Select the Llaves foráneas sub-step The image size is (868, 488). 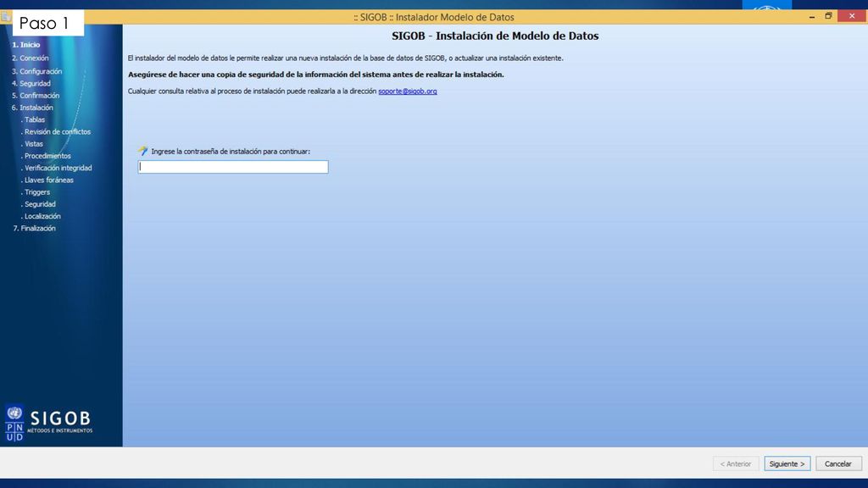pos(47,180)
